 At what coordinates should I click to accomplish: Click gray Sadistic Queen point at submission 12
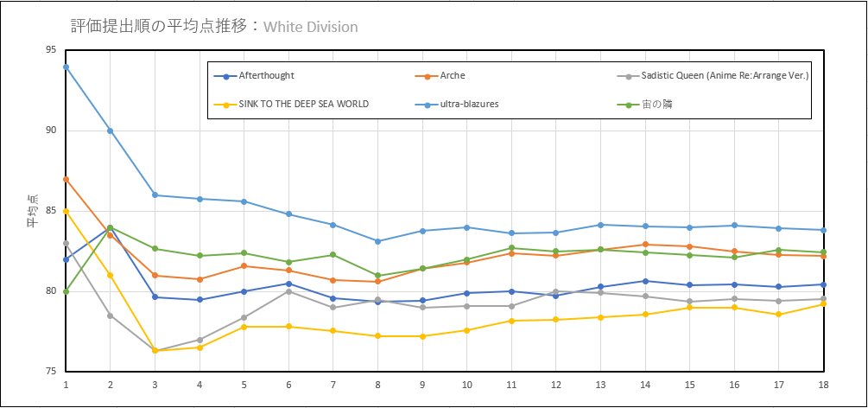click(556, 291)
